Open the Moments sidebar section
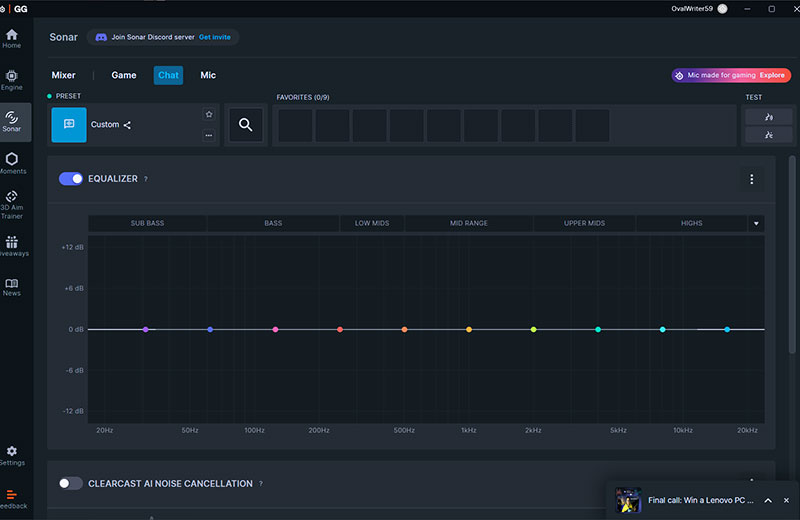This screenshot has width=800, height=520. 12,163
